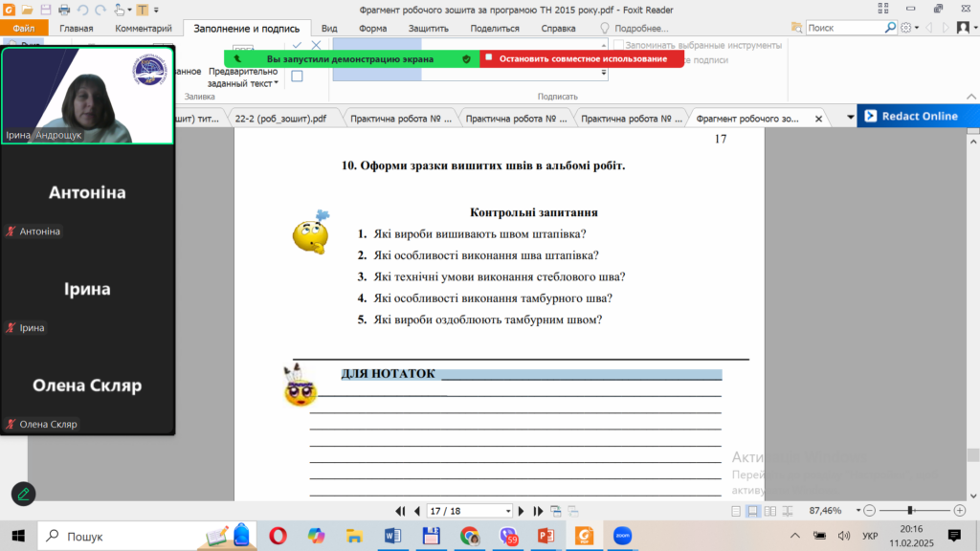The image size is (980, 551).
Task: Expand the signature gallery more arrow
Action: tap(604, 73)
